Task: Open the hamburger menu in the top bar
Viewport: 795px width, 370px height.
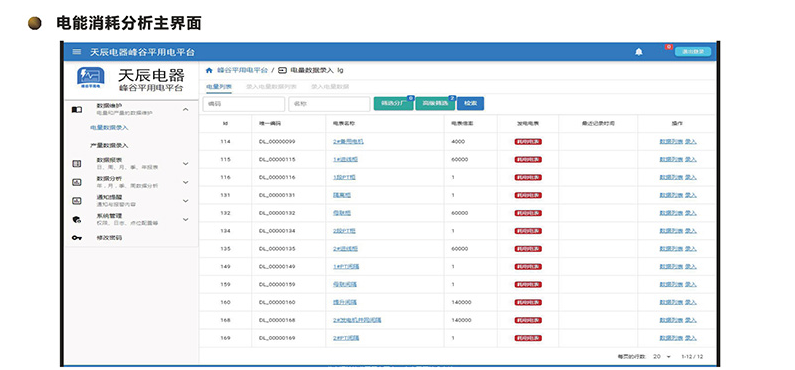Action: point(77,52)
